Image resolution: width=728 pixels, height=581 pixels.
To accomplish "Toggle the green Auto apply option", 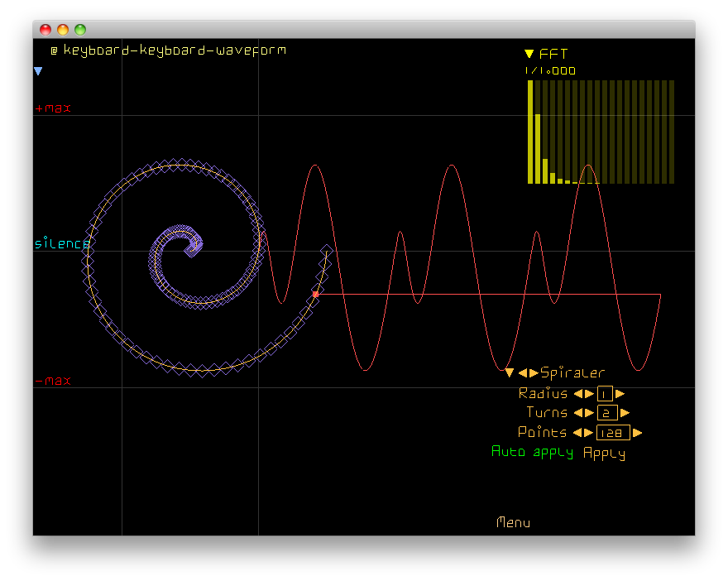I will (531, 452).
